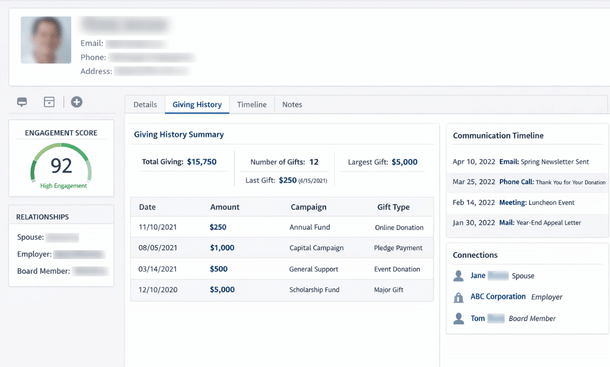Screen dimensions: 610x367
Task: Click the Phone field in profile header
Action: pyautogui.click(x=137, y=57)
